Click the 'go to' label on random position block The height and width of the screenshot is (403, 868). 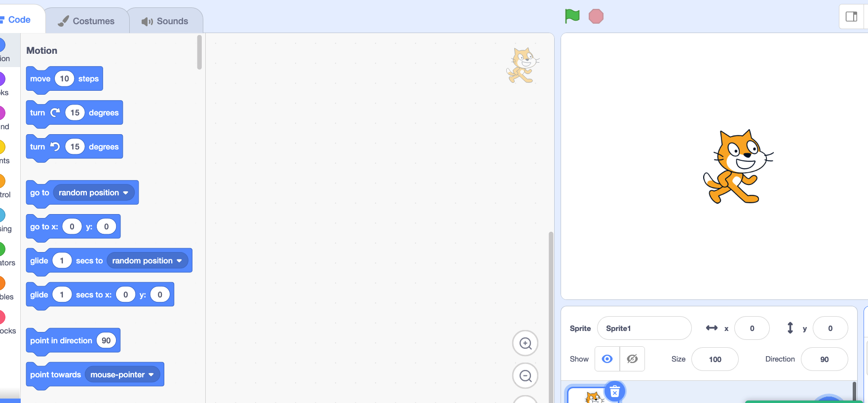[x=39, y=192]
